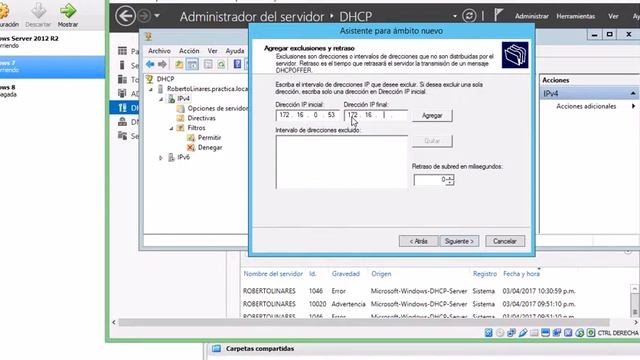Image resolution: width=640 pixels, height=360 pixels.
Task: Collapse the RobertoLinares server tree node
Action: (x=151, y=89)
